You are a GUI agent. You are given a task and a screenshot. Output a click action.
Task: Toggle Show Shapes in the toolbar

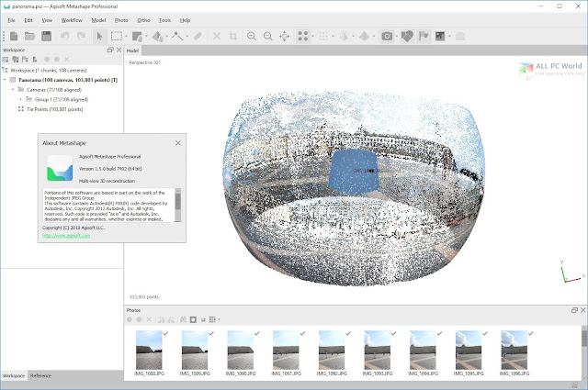pyautogui.click(x=407, y=36)
